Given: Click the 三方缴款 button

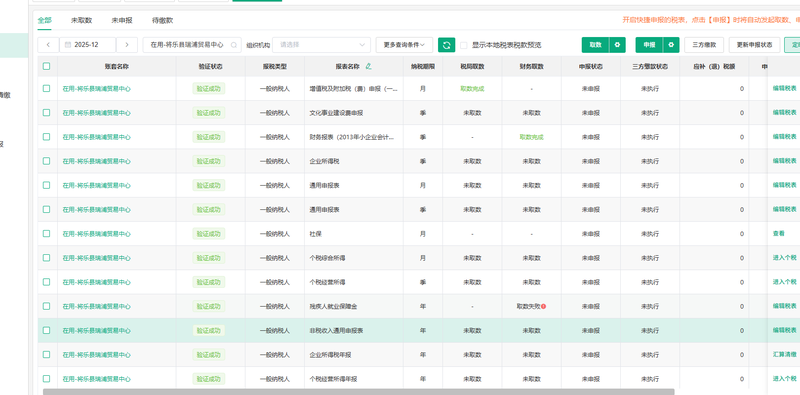Looking at the screenshot, I should pos(704,45).
